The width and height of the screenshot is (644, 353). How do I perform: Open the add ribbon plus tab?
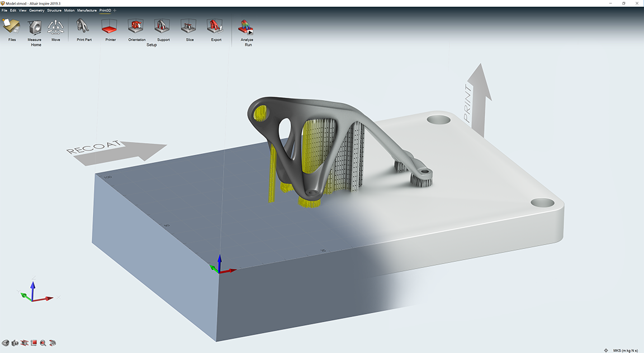pos(115,9)
